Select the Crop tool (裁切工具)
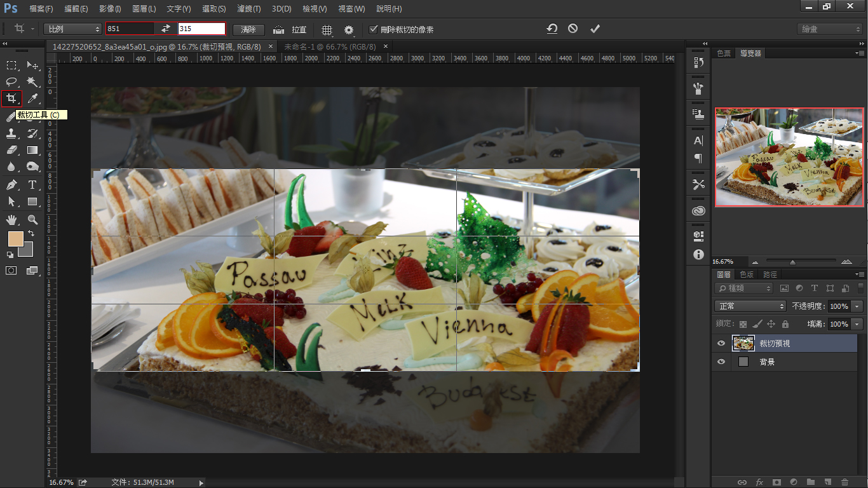This screenshot has height=488, width=868. pos(11,98)
